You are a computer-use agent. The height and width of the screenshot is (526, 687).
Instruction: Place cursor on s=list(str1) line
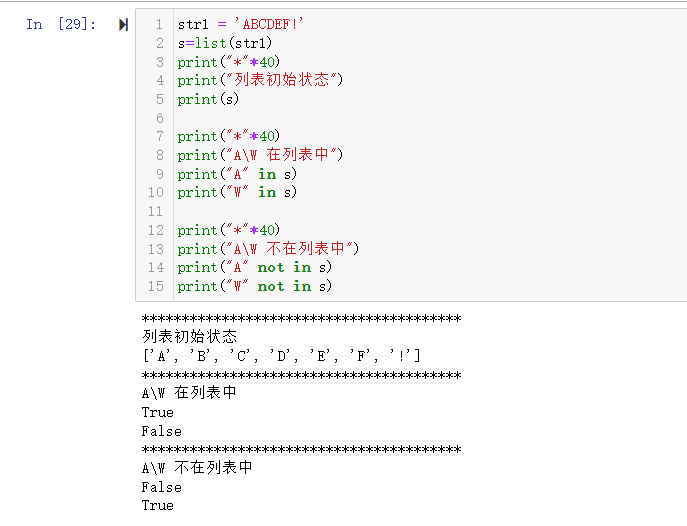pyautogui.click(x=225, y=43)
